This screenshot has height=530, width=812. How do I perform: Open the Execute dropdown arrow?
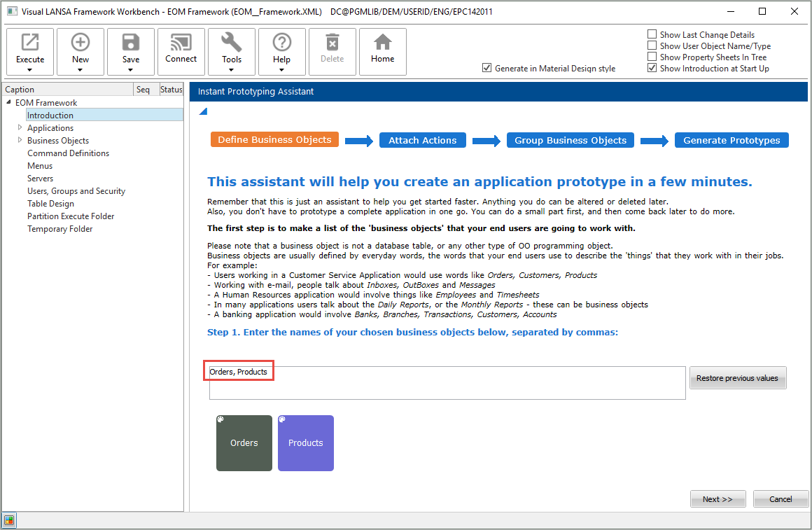tap(29, 70)
